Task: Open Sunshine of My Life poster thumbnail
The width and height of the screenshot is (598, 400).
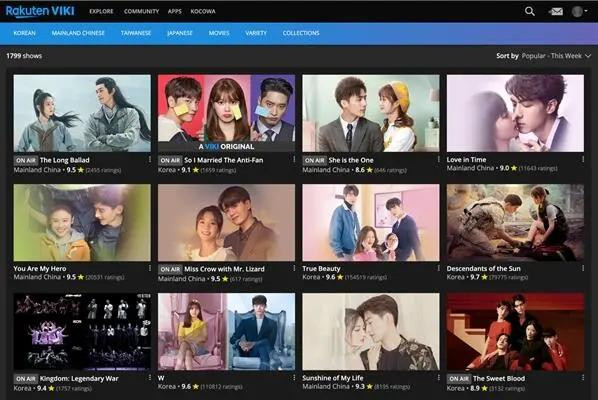Action: 371,331
